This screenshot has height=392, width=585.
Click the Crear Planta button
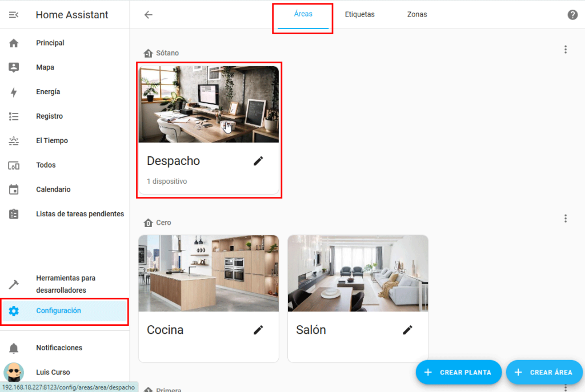458,372
